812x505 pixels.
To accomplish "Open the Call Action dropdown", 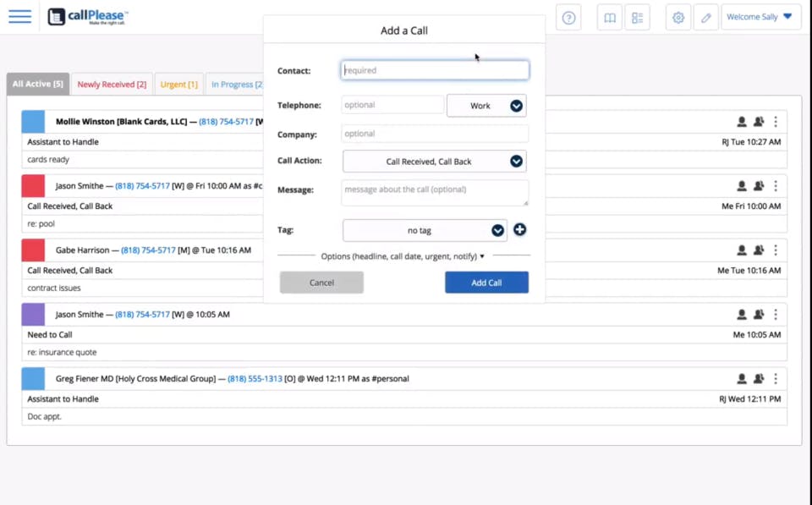I will point(434,161).
